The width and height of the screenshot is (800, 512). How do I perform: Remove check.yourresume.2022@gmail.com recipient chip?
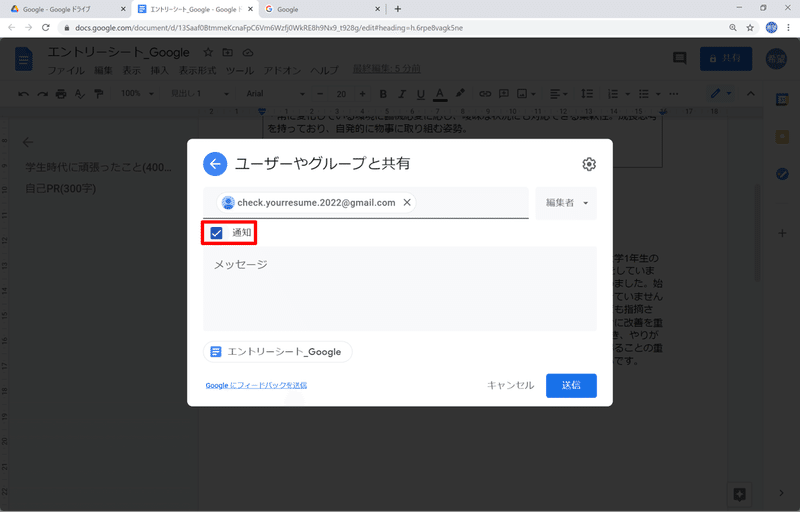coord(407,202)
